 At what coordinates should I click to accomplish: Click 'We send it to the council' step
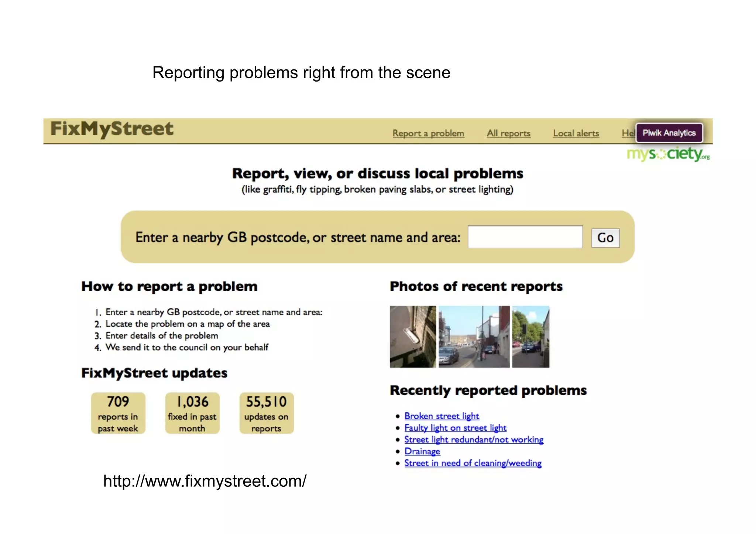187,348
